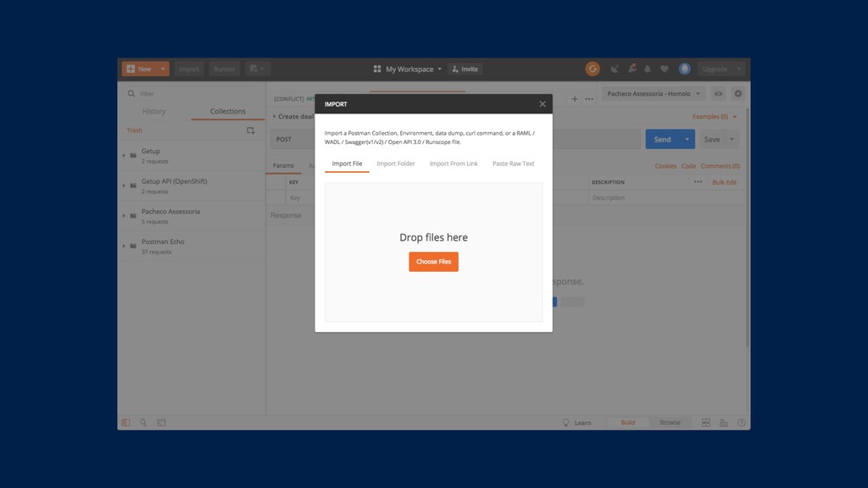Open the Send button dropdown arrow

pyautogui.click(x=687, y=140)
